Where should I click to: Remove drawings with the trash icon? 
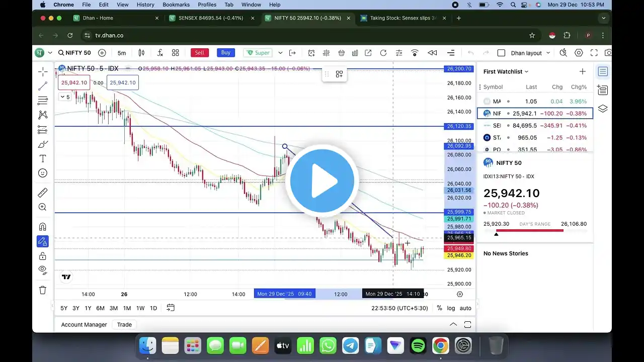[x=43, y=290]
